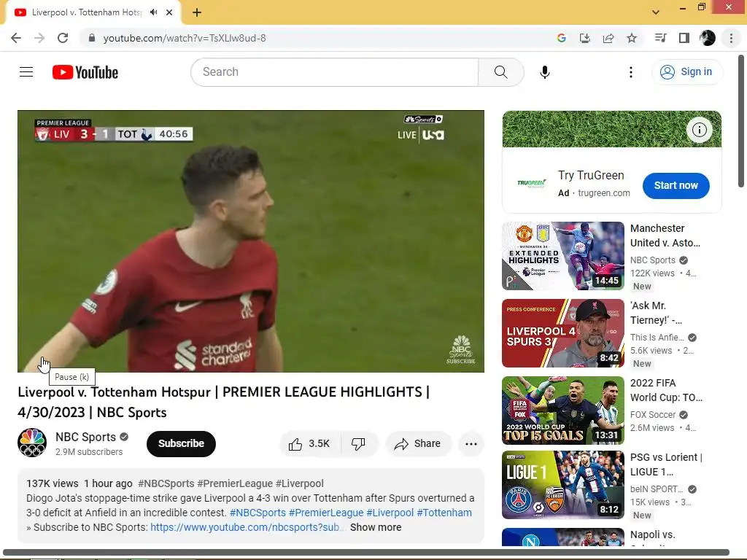Screen dimensions: 747x560
Task: Mute the tab via speaker icon
Action: click(x=153, y=12)
